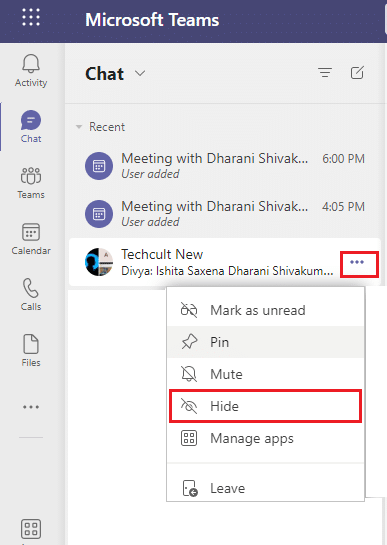Image resolution: width=387 pixels, height=545 pixels.
Task: Open the Calendar in sidebar
Action: tap(31, 239)
